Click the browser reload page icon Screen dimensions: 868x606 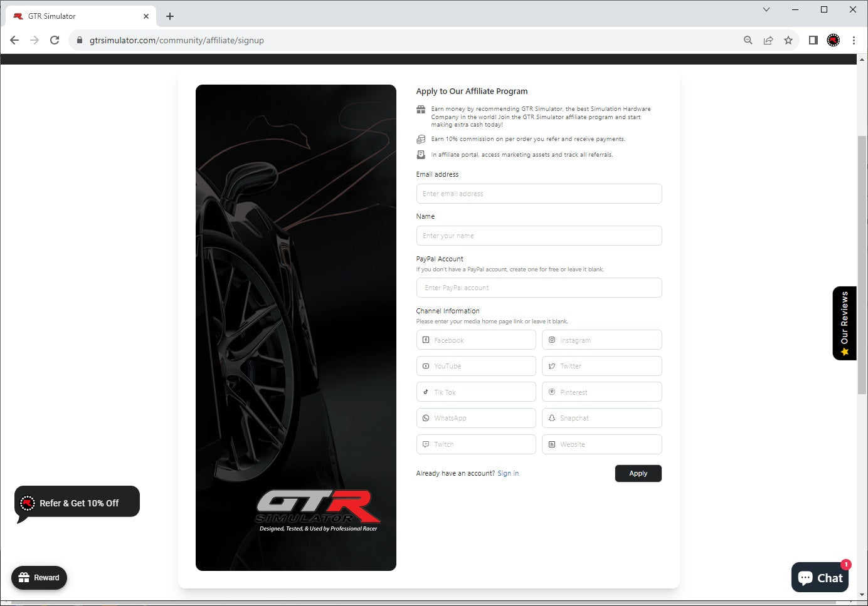[55, 40]
